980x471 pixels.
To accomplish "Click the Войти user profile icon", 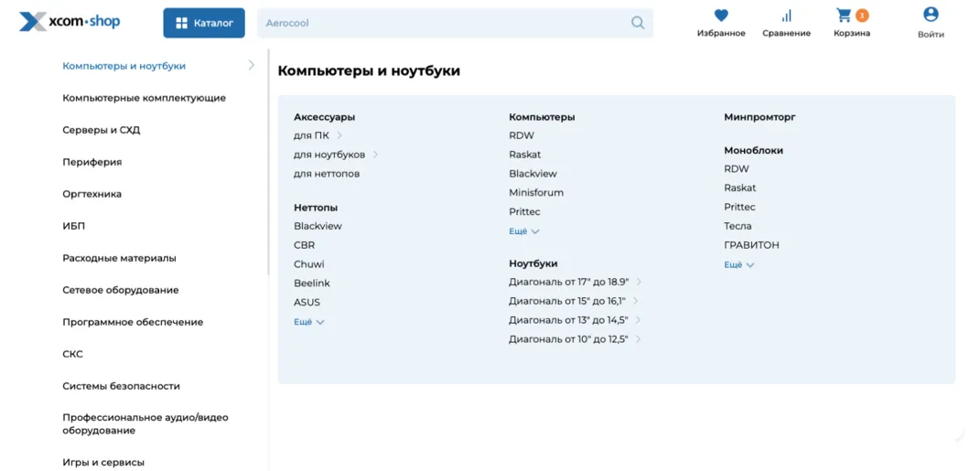I will [x=931, y=15].
